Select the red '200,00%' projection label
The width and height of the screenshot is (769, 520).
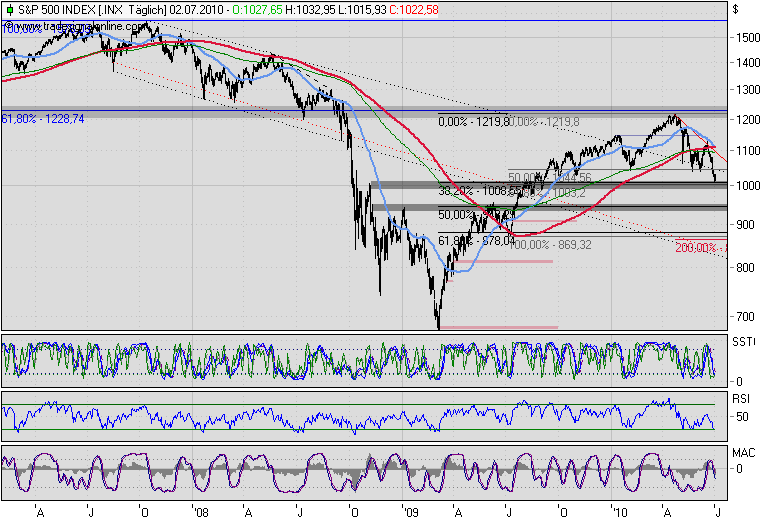coord(701,248)
